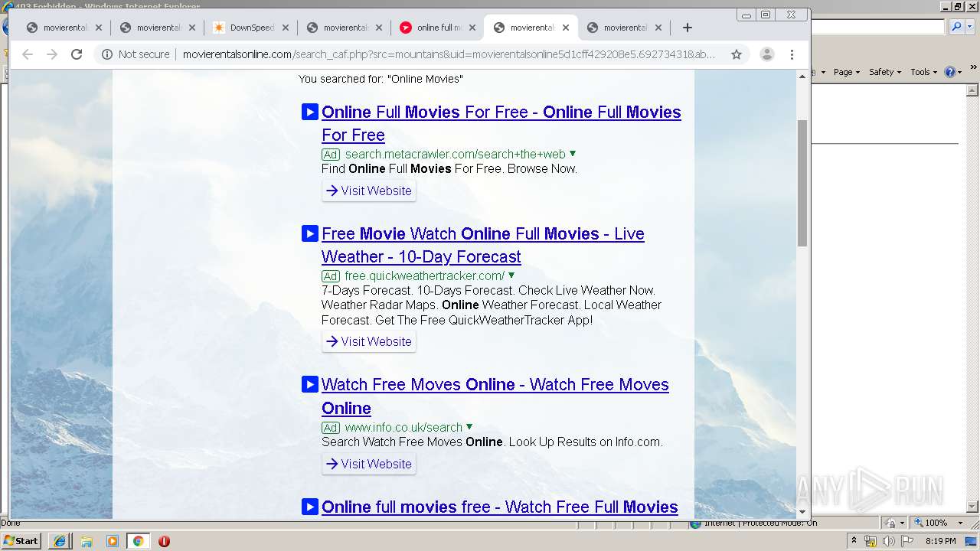This screenshot has height=551, width=980.
Task: Open Free Movie Watch Online weather link
Action: tap(483, 245)
